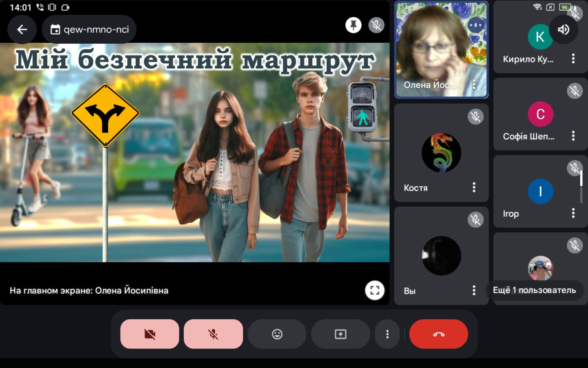
Task: Click Кирило's green K avatar
Action: (x=540, y=37)
